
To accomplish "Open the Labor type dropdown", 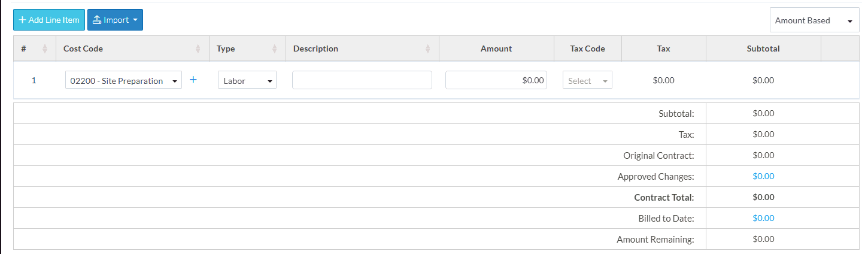I will tap(247, 80).
